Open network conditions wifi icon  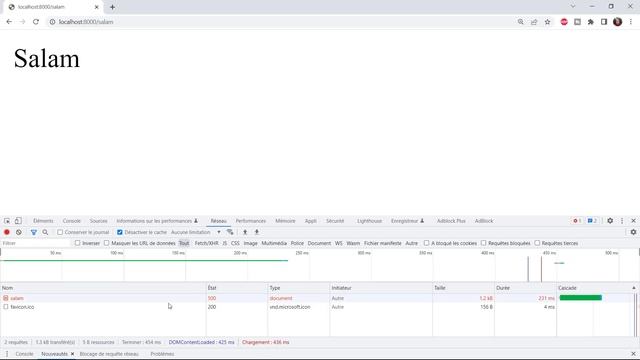point(230,232)
